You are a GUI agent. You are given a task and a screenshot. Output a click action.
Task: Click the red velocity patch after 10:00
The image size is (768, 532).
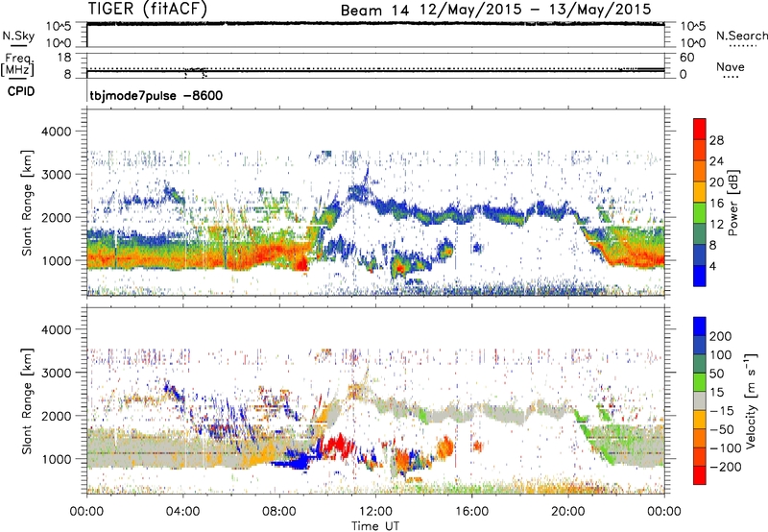[x=338, y=445]
